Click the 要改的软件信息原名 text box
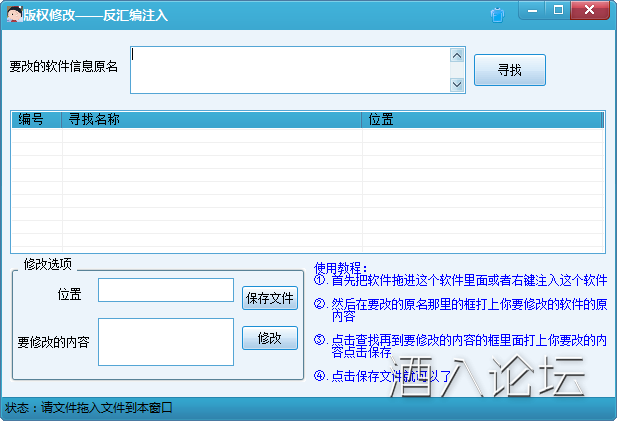Screen dimensions: 617x421 290,69
